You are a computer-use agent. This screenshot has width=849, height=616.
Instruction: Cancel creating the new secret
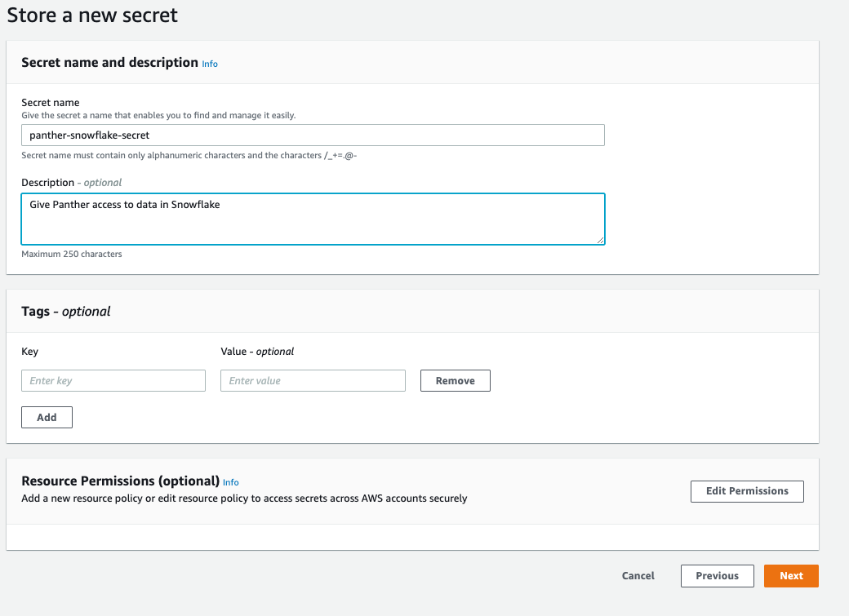click(x=638, y=575)
